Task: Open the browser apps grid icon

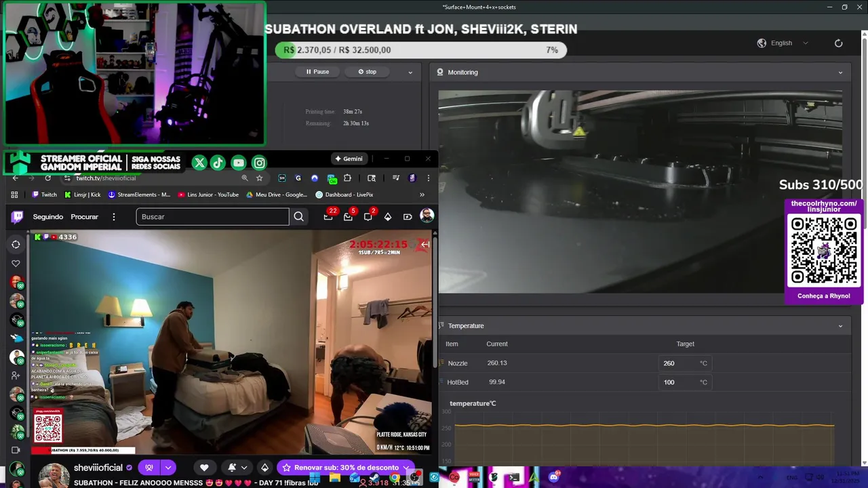Action: [14, 195]
